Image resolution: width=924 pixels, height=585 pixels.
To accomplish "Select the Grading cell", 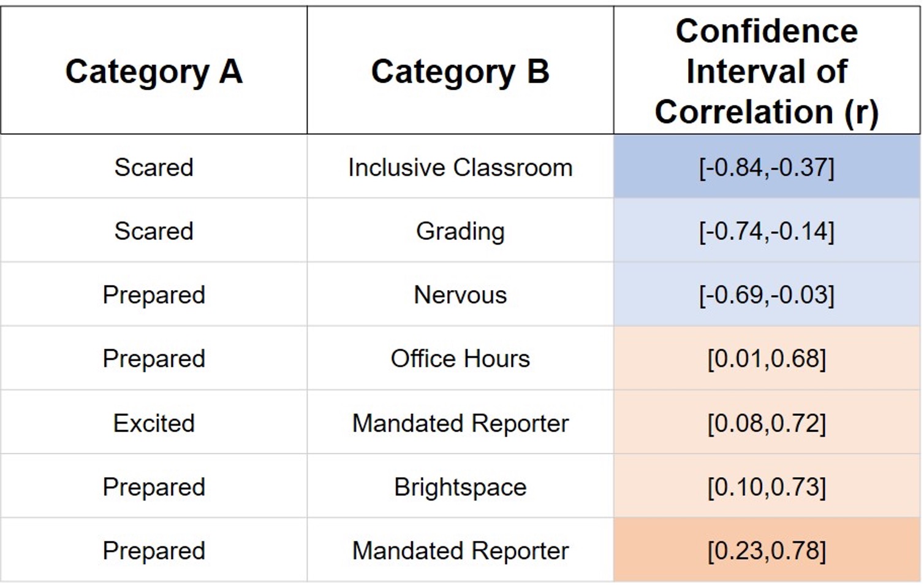I will tap(460, 231).
